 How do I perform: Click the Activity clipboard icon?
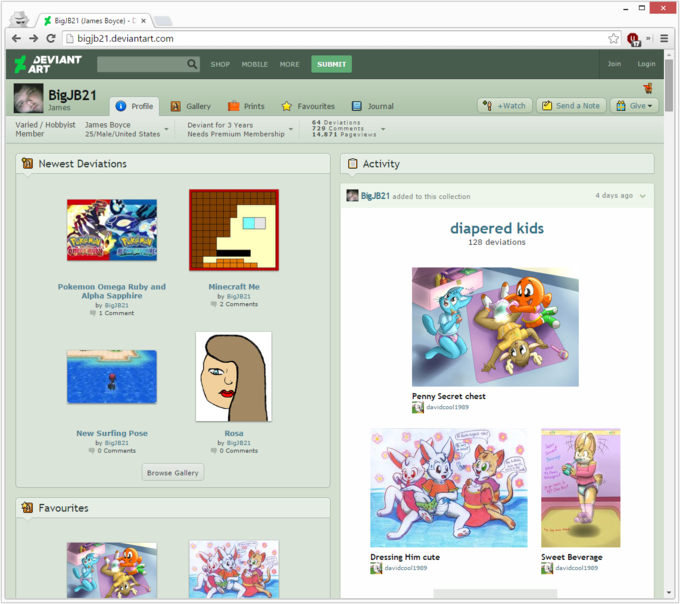[353, 163]
